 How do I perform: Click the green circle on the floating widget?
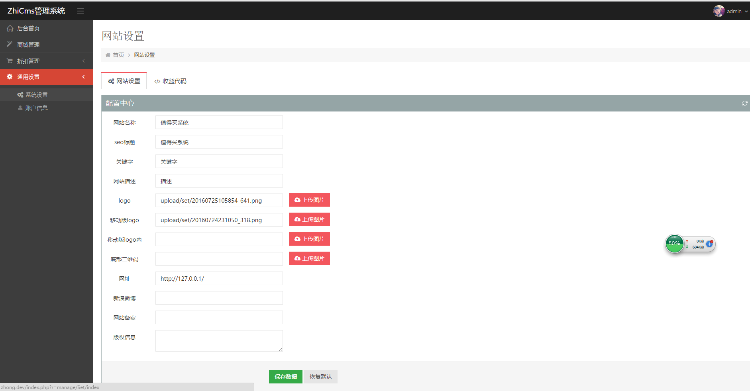pyautogui.click(x=674, y=244)
